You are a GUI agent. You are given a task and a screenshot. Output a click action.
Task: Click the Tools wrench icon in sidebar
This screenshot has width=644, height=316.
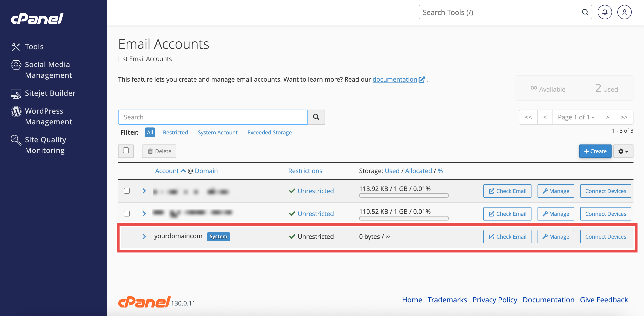16,47
